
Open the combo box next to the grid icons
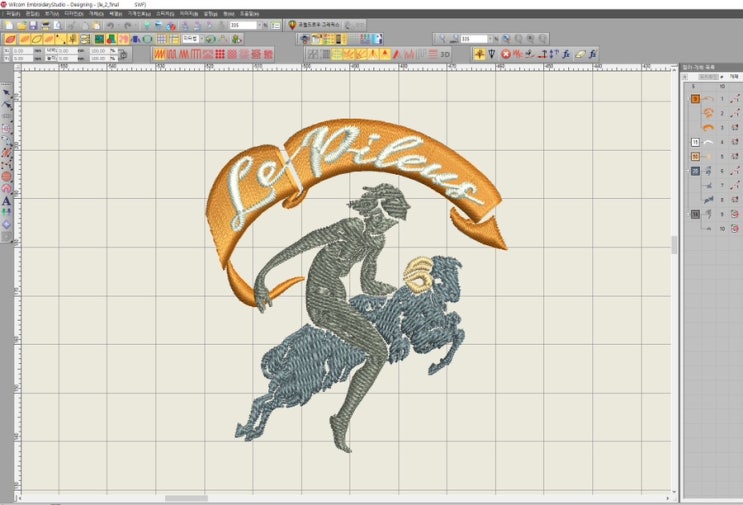tap(193, 39)
